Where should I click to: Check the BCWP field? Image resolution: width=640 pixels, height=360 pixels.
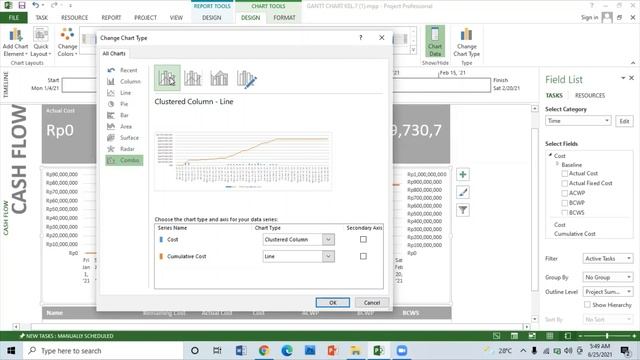tap(564, 203)
